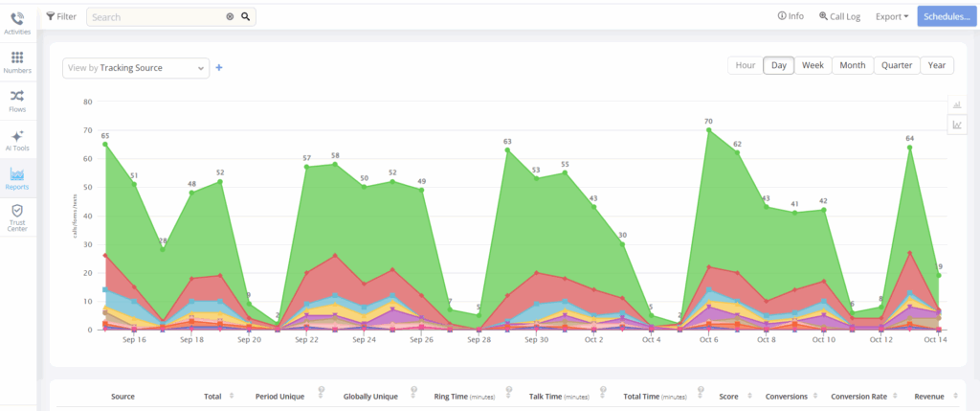The width and height of the screenshot is (980, 411).
Task: Click the blue plus icon beside View by
Action: coord(219,67)
